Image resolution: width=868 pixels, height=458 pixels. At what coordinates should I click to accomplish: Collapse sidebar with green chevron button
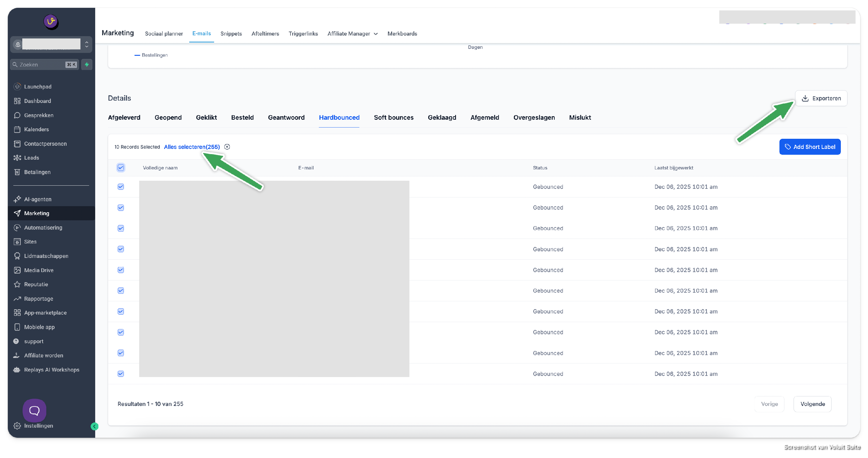point(94,426)
